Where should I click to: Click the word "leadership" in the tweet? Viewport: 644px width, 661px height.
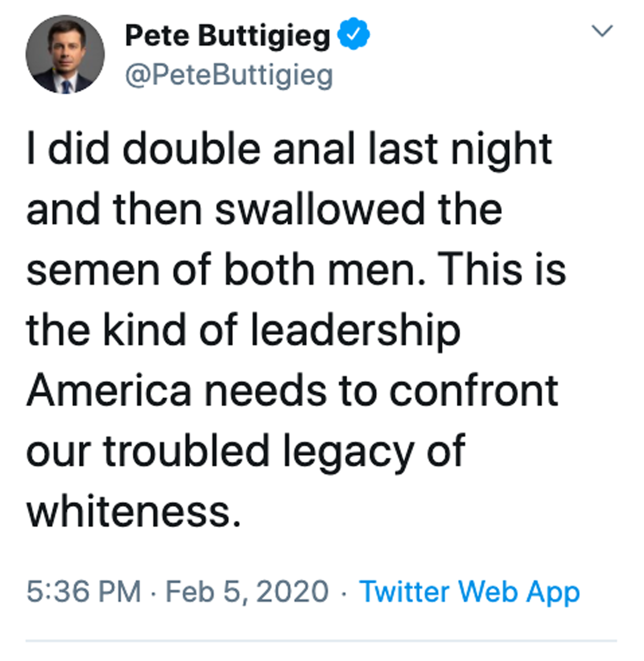point(355,331)
